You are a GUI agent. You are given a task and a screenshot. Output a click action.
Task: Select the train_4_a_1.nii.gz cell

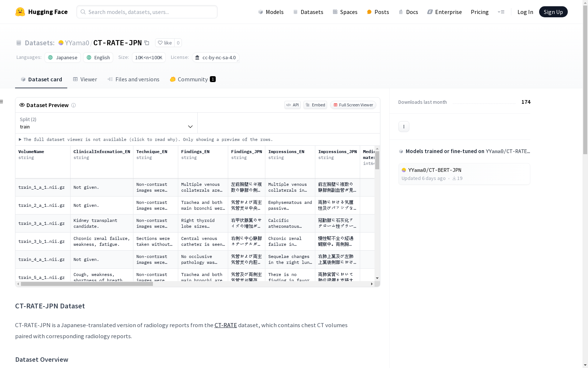[43, 259]
